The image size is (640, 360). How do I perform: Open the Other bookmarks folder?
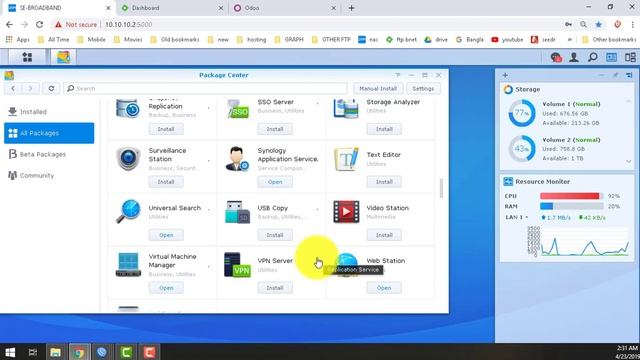[609, 40]
